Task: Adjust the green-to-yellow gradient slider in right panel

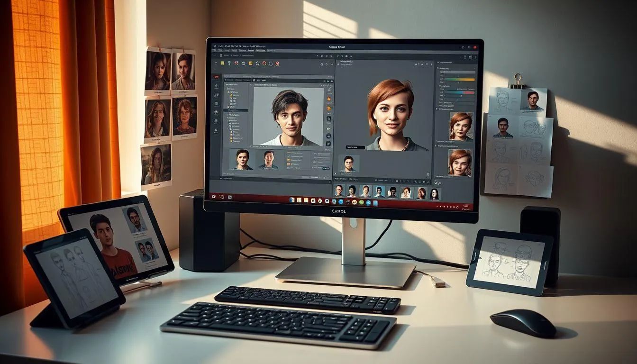Action: pos(459,80)
